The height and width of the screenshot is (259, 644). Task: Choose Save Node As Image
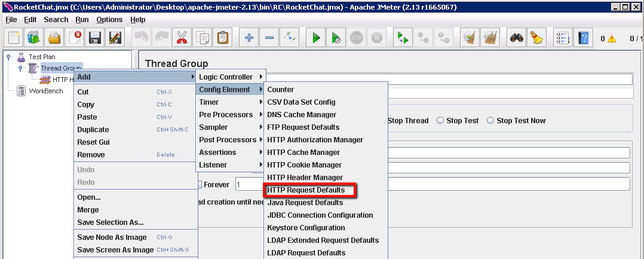coord(136,237)
